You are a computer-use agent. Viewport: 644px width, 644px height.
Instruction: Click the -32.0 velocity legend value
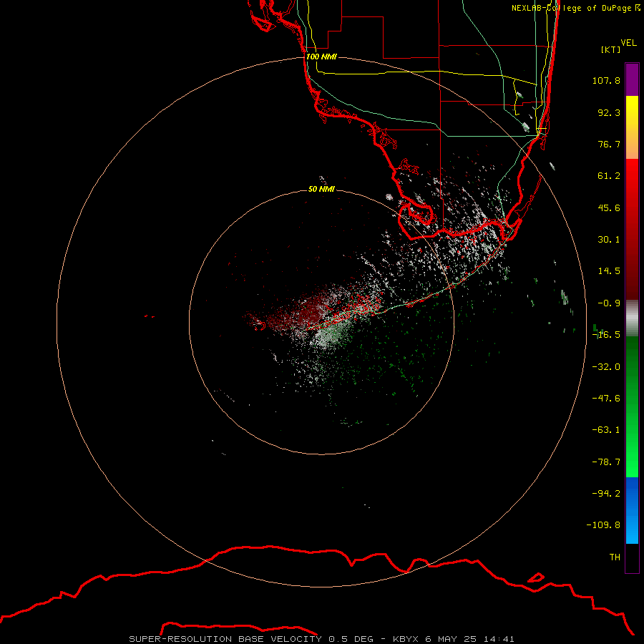click(606, 367)
